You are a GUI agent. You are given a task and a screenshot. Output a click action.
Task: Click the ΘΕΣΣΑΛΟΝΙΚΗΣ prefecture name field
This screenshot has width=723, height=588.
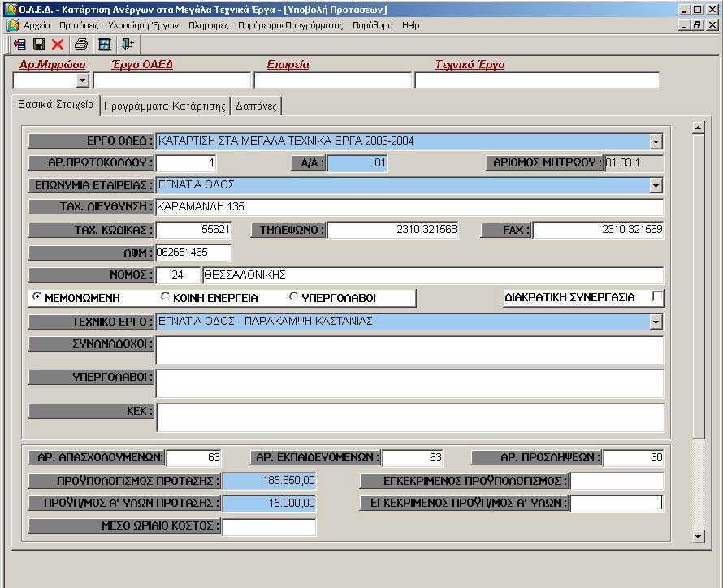[433, 275]
